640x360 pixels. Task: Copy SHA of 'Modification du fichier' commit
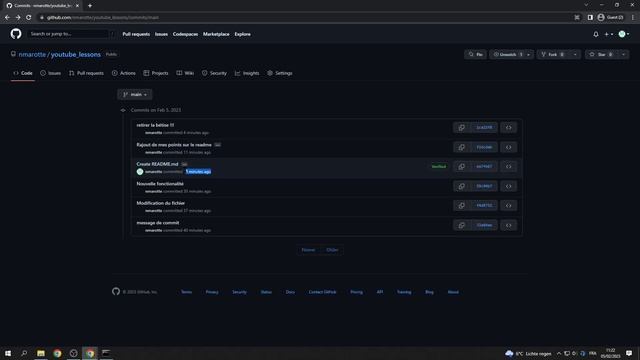(461, 205)
